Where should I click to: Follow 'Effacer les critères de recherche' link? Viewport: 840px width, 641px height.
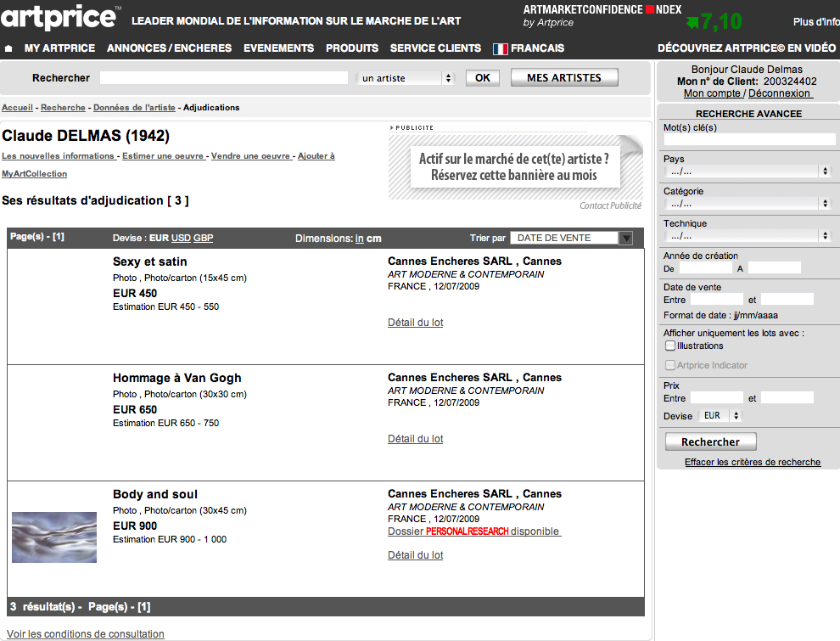753,462
